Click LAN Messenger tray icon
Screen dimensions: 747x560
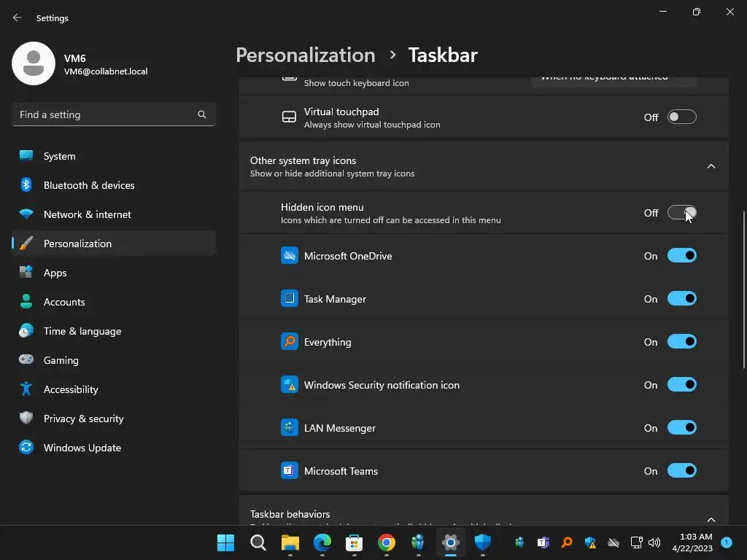(519, 542)
